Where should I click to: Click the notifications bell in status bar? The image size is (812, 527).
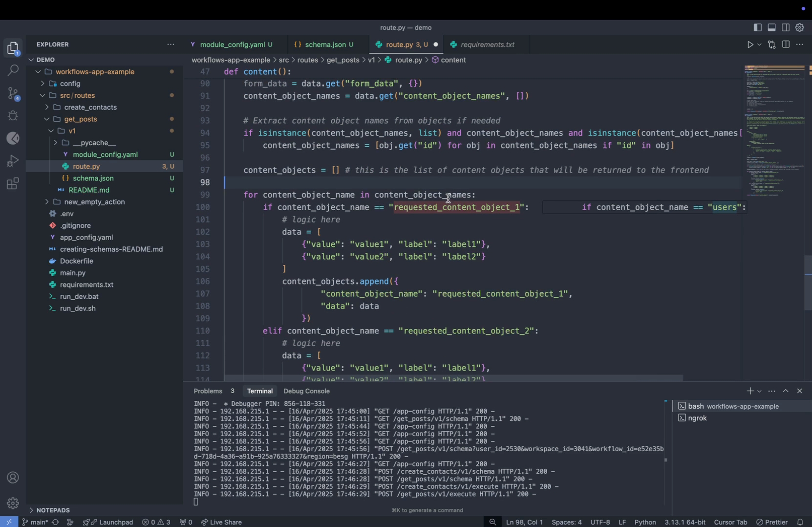pos(800,522)
